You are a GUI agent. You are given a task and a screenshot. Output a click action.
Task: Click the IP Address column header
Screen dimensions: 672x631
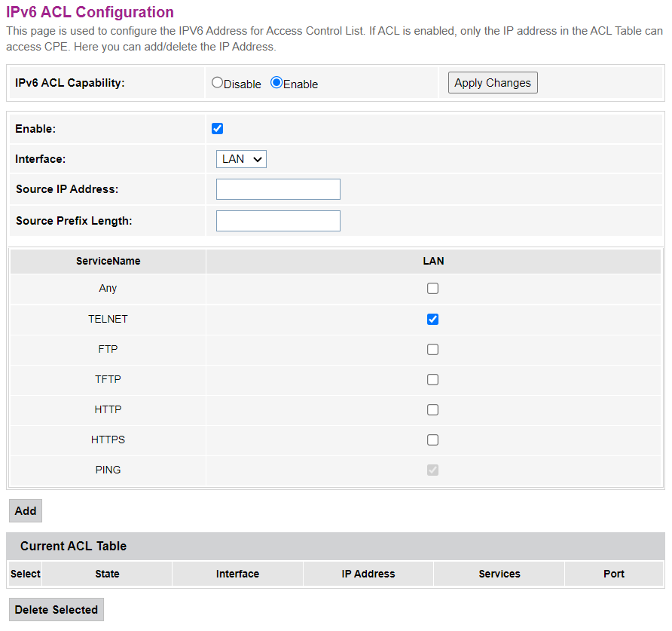click(x=368, y=574)
